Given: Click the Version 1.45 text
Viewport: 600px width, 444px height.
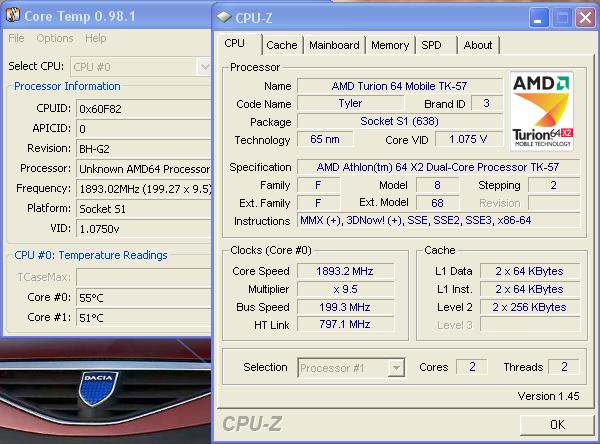Looking at the screenshot, I should [x=548, y=396].
